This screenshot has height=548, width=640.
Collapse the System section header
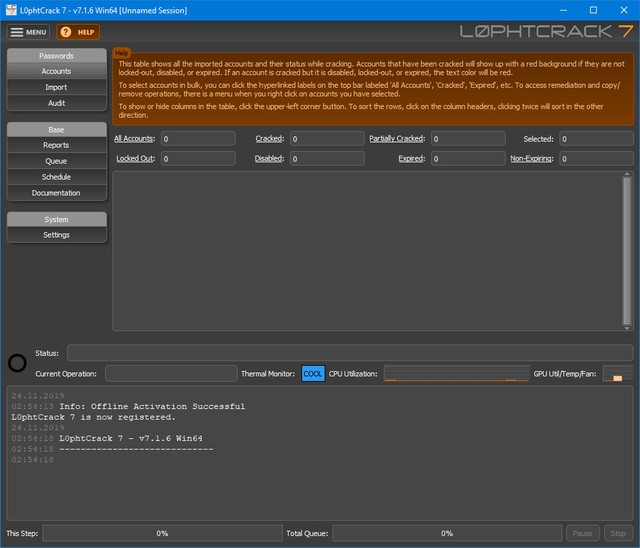click(56, 219)
